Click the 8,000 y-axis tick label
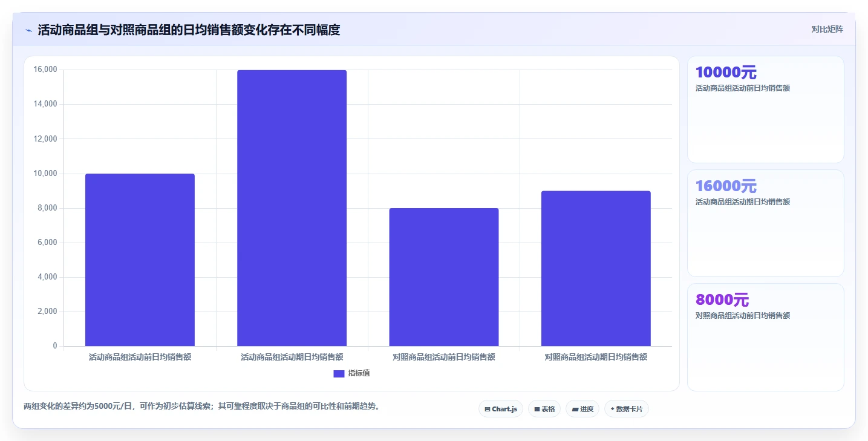Screen dimensions: 868x441 pos(47,208)
